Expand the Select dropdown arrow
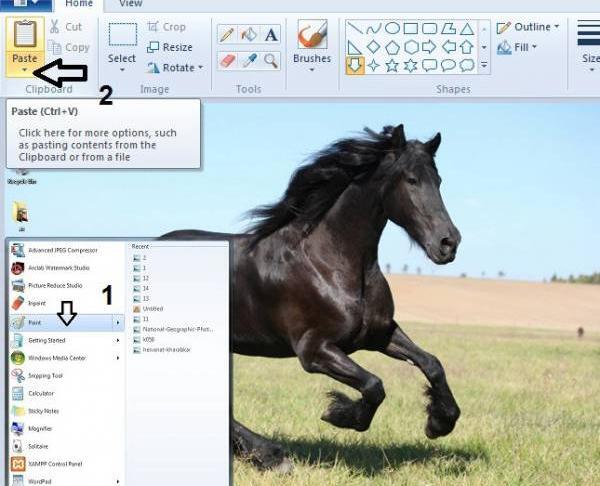This screenshot has width=600, height=486. pyautogui.click(x=122, y=70)
